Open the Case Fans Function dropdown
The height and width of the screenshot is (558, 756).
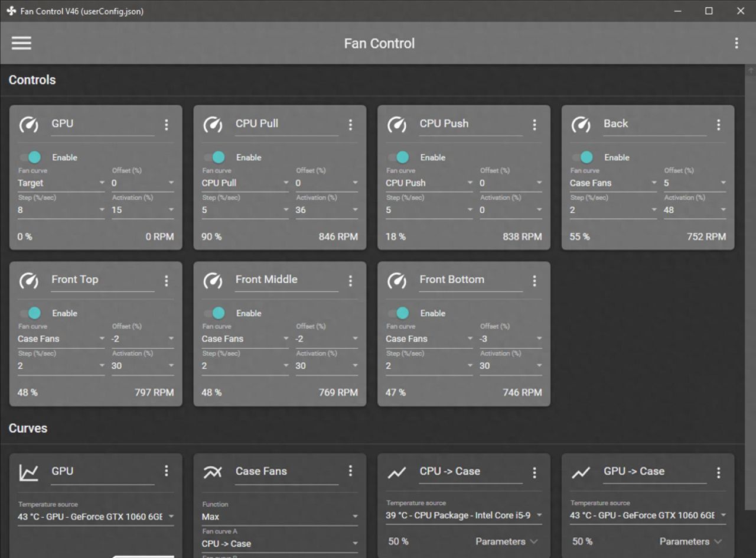pyautogui.click(x=279, y=517)
